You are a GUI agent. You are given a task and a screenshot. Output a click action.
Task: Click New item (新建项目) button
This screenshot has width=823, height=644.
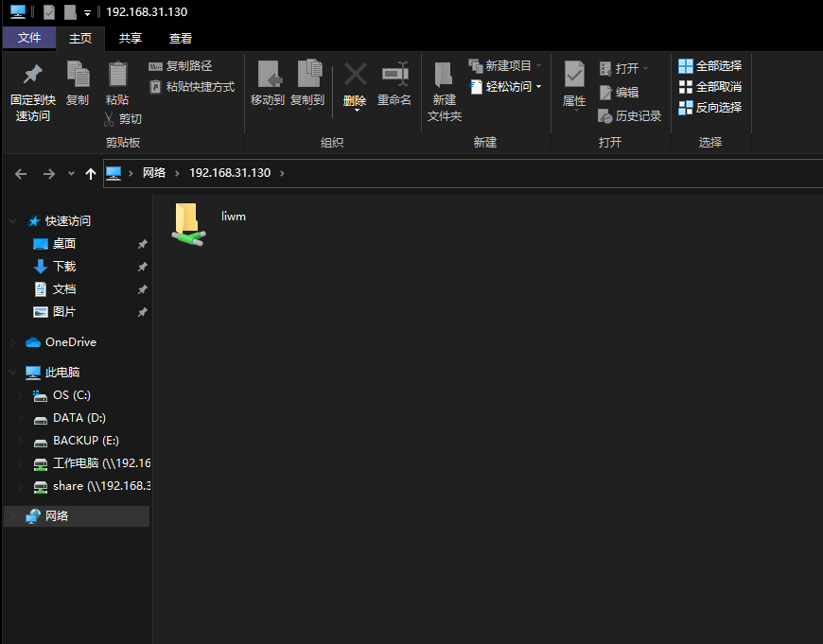[x=504, y=66]
